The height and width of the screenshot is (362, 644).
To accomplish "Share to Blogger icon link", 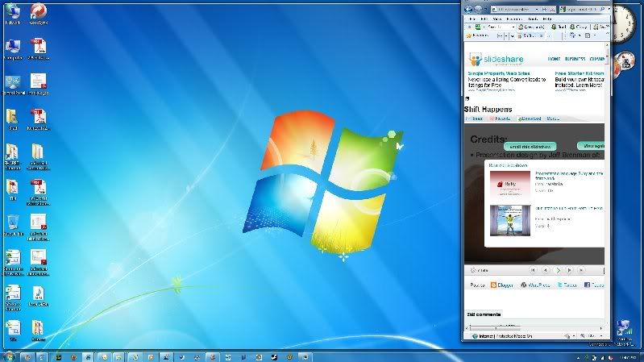I will 501,285.
